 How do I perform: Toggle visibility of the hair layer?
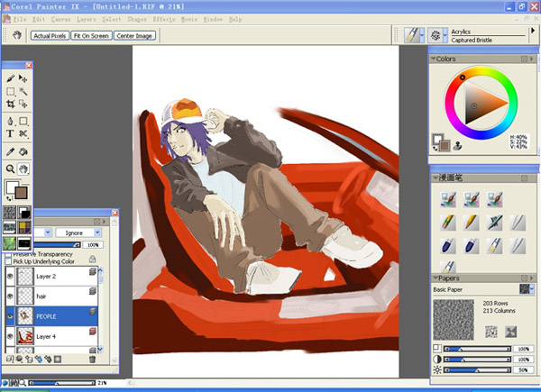pyautogui.click(x=10, y=296)
